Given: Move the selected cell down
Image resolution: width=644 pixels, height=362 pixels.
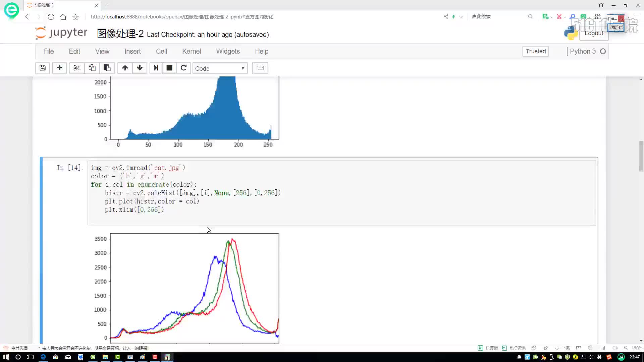Looking at the screenshot, I should click(140, 68).
